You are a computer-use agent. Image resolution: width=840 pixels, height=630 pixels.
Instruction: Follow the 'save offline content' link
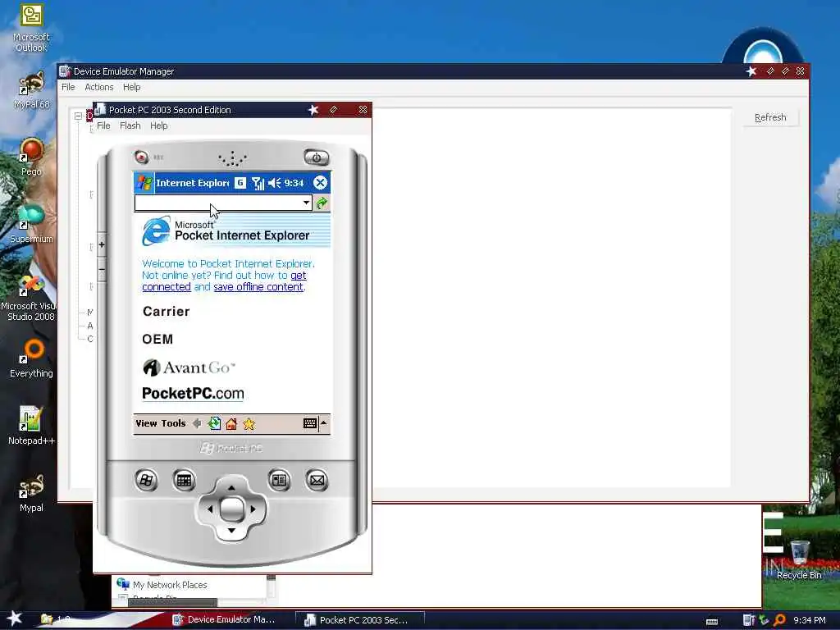click(258, 287)
